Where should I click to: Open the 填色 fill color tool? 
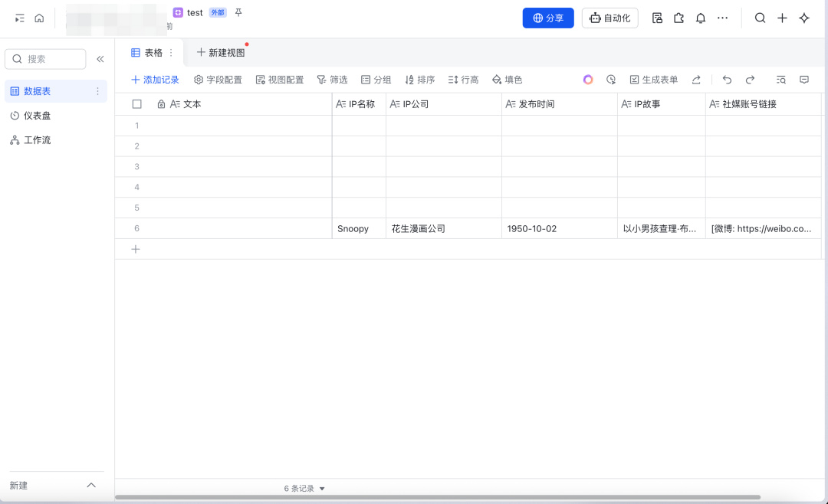507,80
